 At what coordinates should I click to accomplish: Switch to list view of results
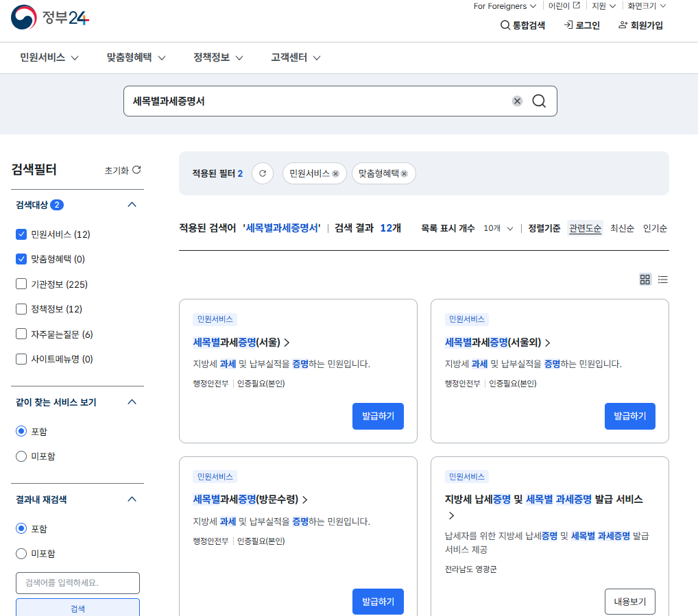tap(662, 280)
